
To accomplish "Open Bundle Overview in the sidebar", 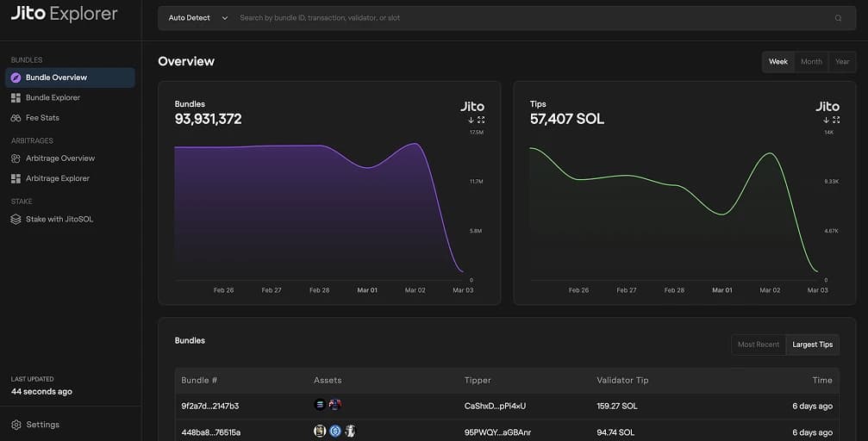I will pyautogui.click(x=70, y=78).
